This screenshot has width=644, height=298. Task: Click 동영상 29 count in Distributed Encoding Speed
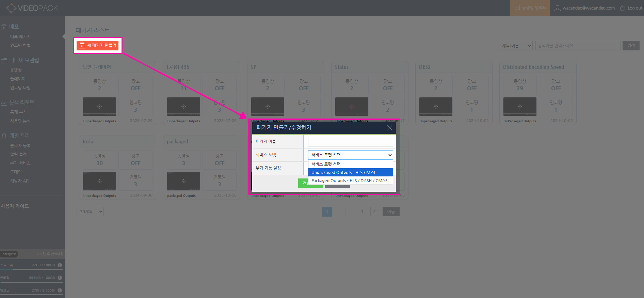point(520,85)
